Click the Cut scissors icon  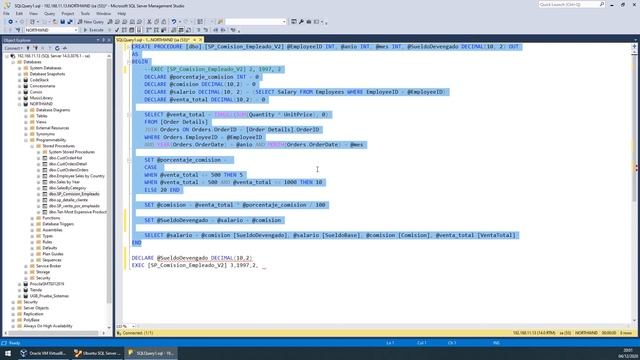point(149,22)
